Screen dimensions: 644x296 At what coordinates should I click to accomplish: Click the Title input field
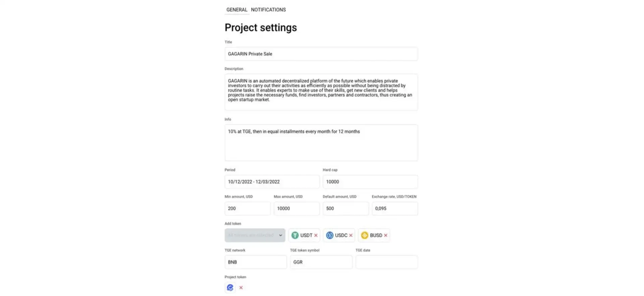321,54
